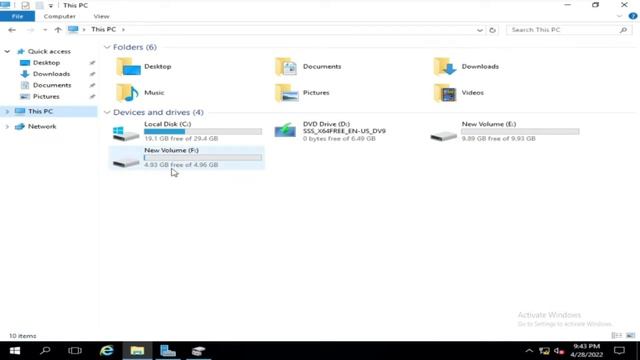Collapse the Devices and drives (4) group
This screenshot has height=360, width=640.
click(107, 112)
